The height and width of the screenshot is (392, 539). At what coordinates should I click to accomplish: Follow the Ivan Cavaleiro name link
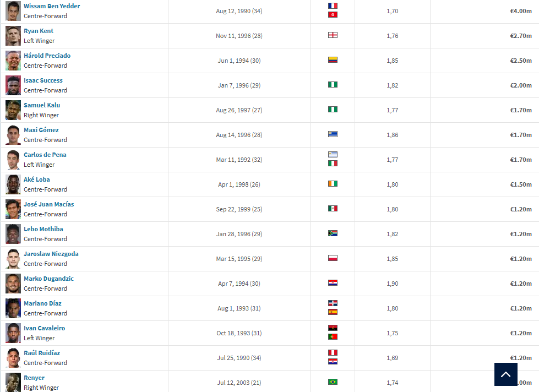click(44, 328)
